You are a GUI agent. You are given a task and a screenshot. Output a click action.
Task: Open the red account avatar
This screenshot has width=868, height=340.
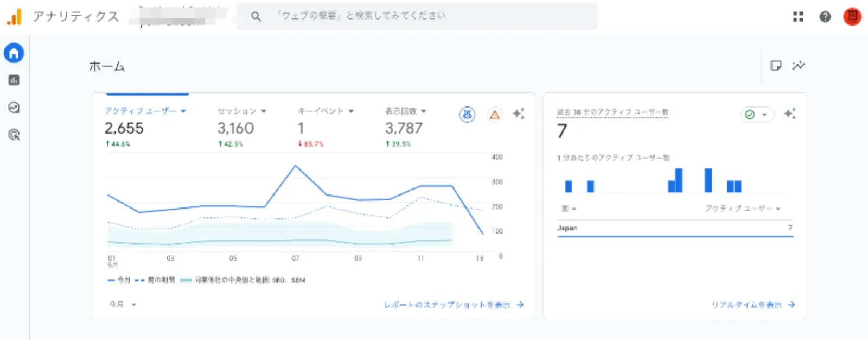pos(852,17)
